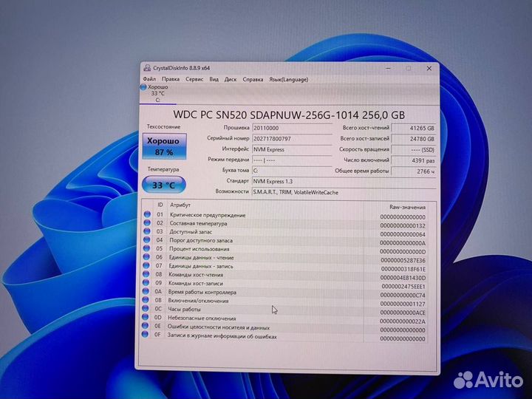Image resolution: width=532 pixels, height=399 pixels.
Task: Click the Интерфейс field NVM Express
Action: (x=292, y=149)
